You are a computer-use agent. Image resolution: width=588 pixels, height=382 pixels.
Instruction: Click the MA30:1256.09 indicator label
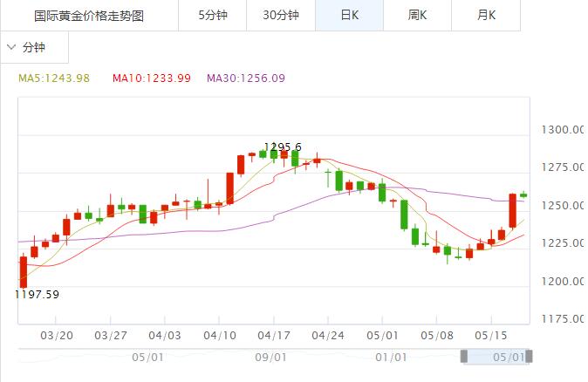[x=246, y=78]
